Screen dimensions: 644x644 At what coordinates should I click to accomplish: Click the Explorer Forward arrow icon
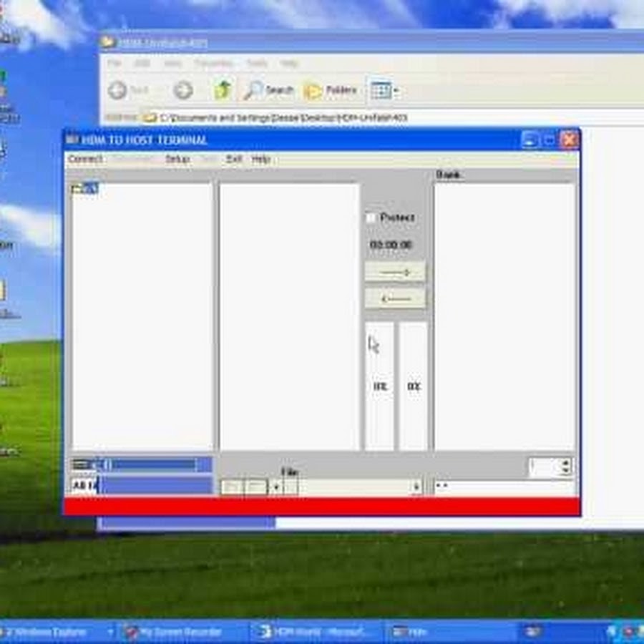coord(183,90)
